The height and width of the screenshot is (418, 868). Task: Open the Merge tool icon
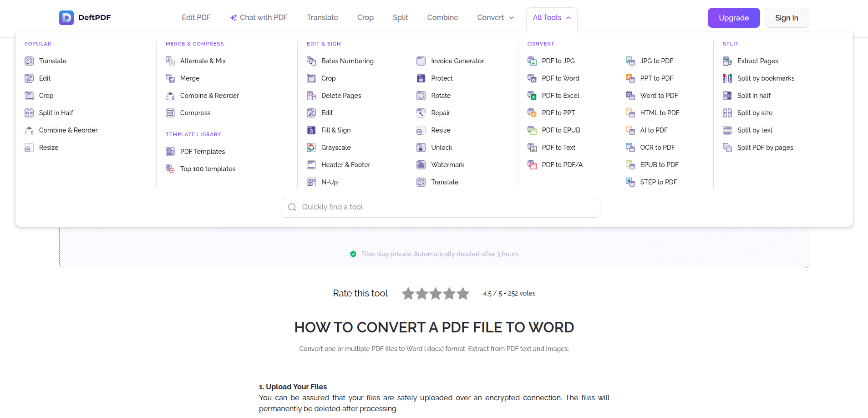[170, 78]
